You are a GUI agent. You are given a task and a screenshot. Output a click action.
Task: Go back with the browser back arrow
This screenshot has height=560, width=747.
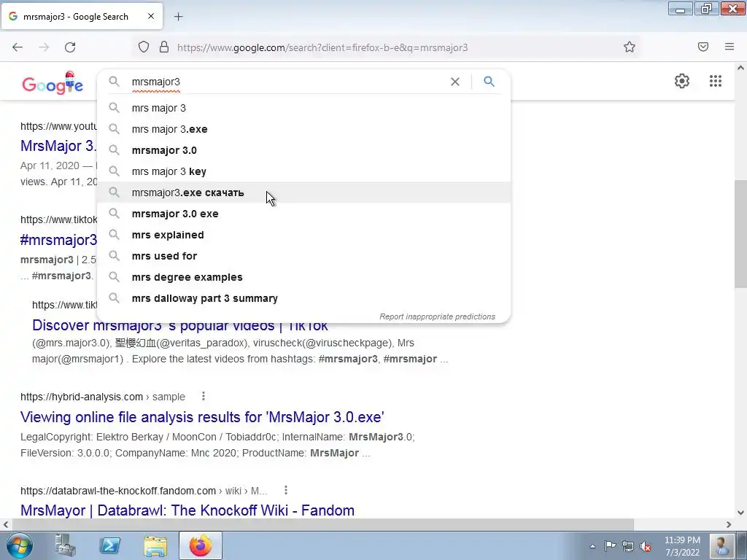click(18, 47)
